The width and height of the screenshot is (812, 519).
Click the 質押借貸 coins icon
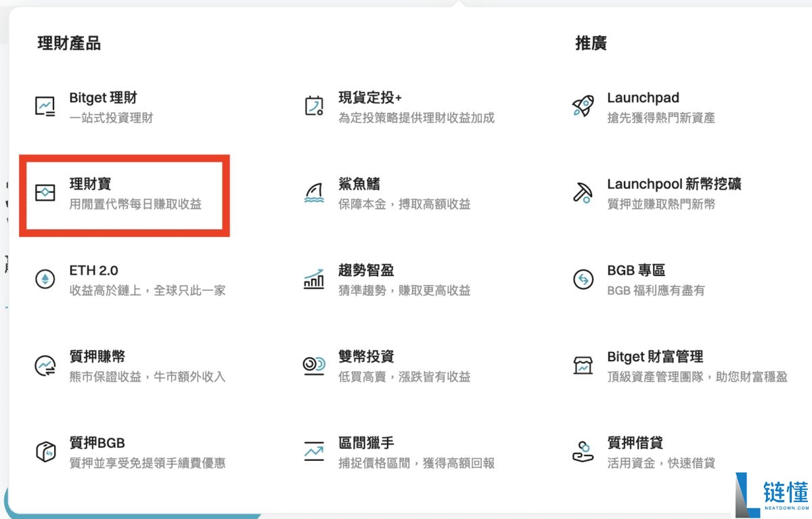click(583, 452)
